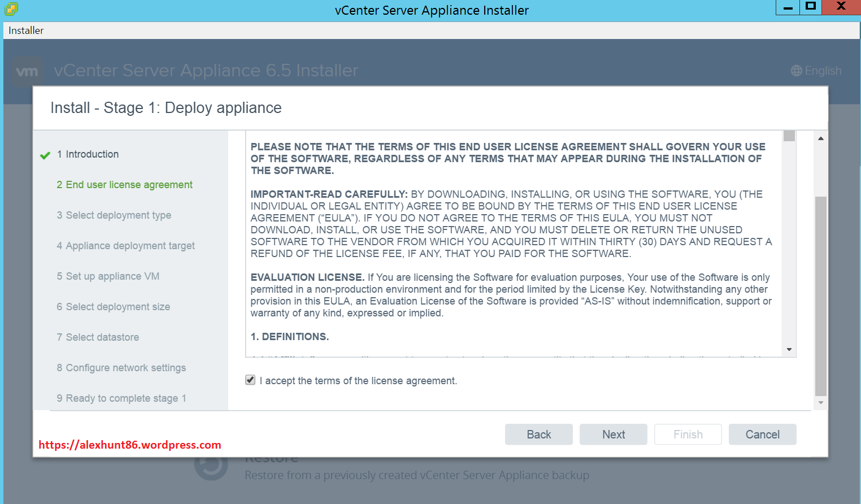Click the wizard page vertical scrollbar thumb
The image size is (861, 504).
[821, 296]
